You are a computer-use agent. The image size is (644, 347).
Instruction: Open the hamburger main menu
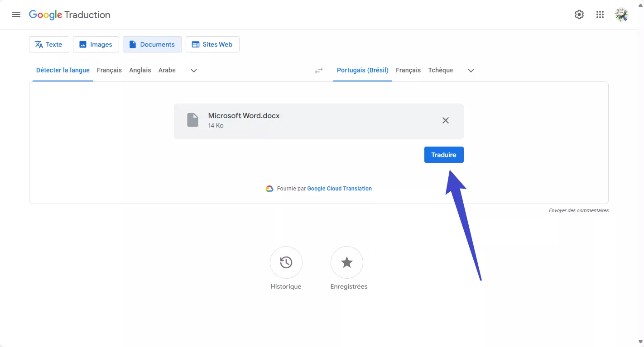(16, 14)
